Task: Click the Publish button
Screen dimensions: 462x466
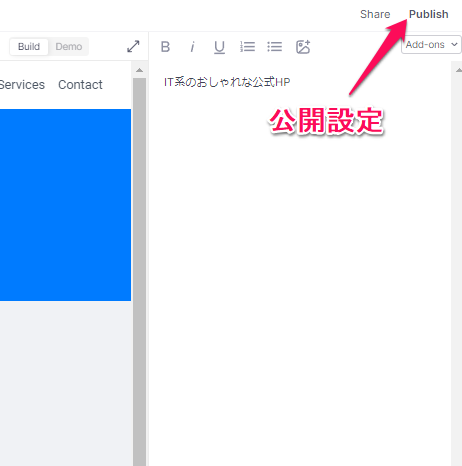Action: [x=428, y=14]
